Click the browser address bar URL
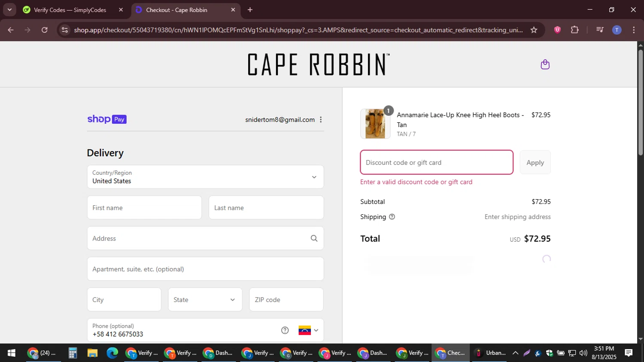 coord(298,30)
